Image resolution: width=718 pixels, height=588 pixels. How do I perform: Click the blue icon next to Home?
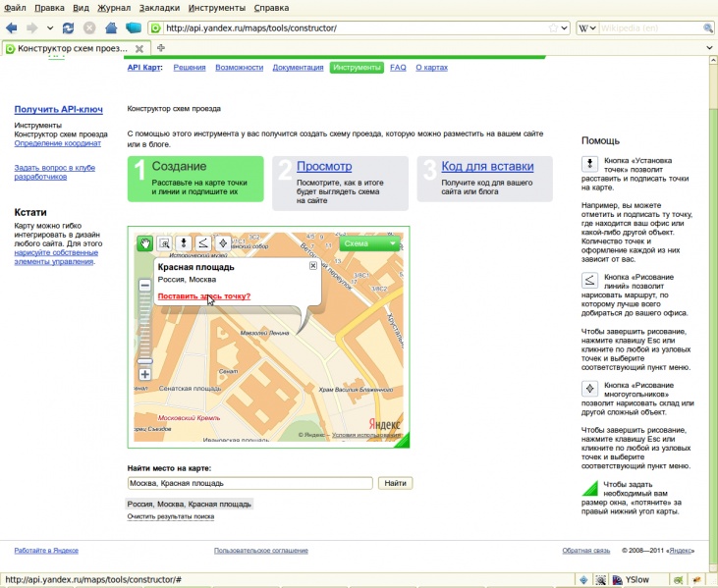click(134, 27)
